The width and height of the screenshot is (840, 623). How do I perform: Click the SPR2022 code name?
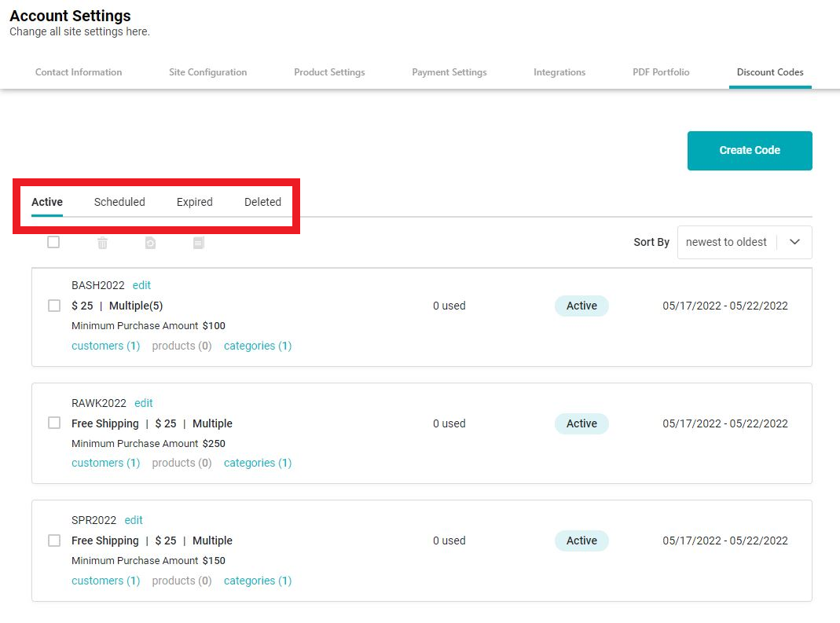pos(94,520)
